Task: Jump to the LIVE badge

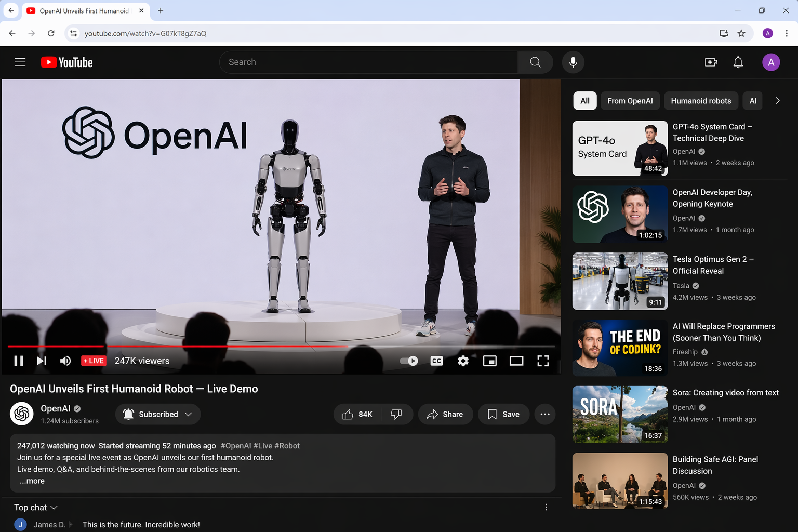Action: (94, 361)
